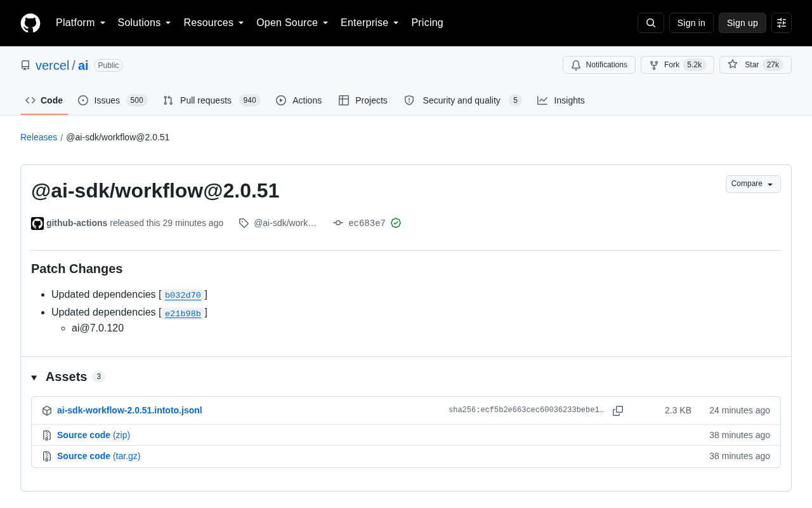Switch to the Issues tab
The width and height of the screenshot is (812, 508).
[113, 100]
